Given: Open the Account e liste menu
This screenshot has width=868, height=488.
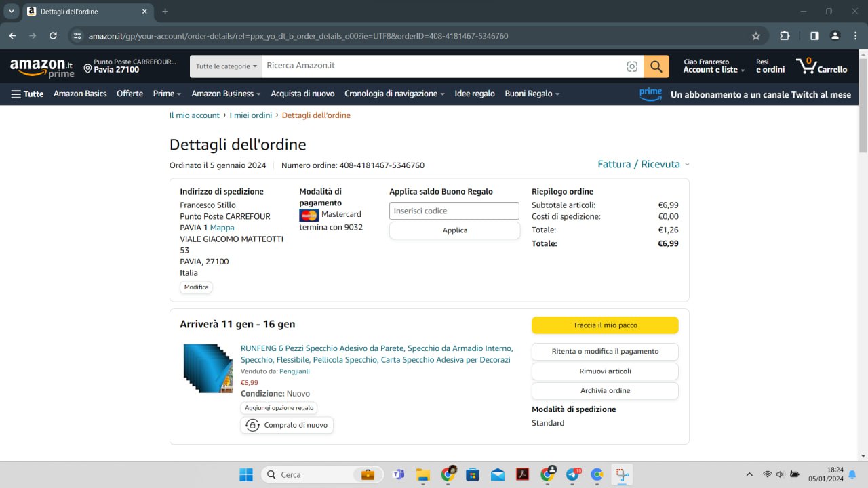Looking at the screenshot, I should 713,66.
